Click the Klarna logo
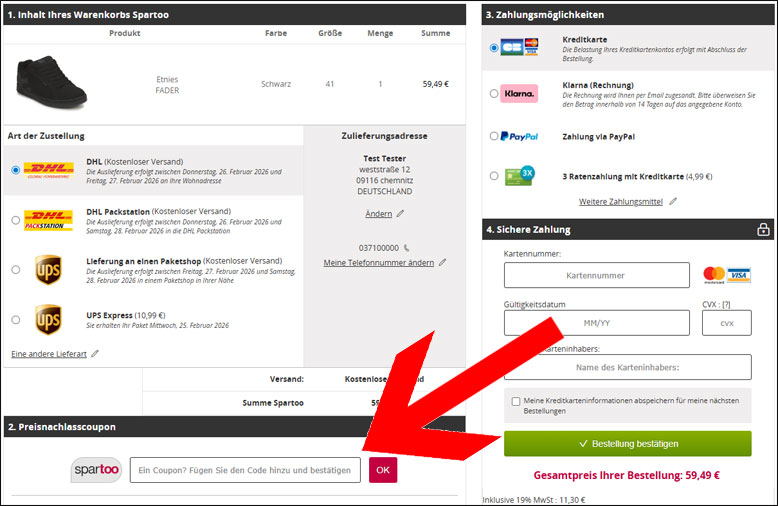 click(519, 93)
